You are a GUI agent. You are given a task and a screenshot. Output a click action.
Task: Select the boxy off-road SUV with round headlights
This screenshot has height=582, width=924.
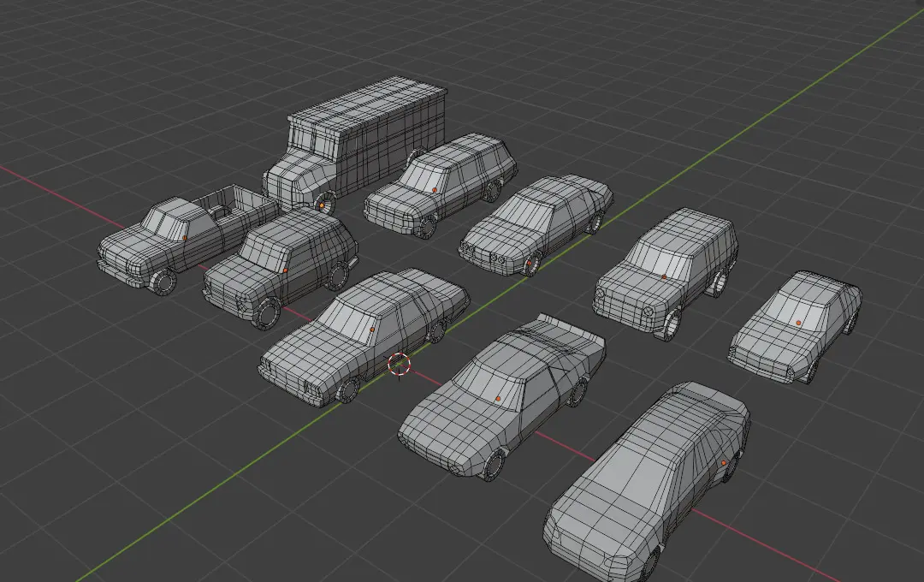666,273
